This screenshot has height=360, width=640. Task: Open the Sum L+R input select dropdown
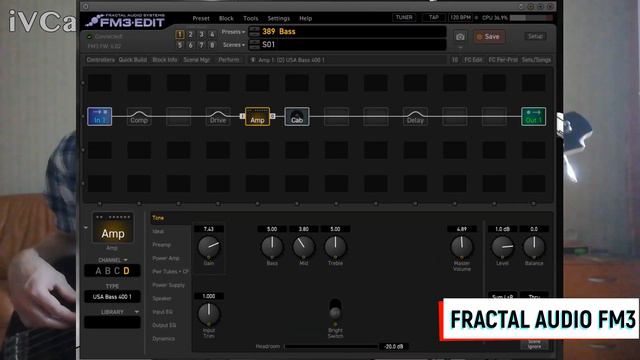pos(502,296)
